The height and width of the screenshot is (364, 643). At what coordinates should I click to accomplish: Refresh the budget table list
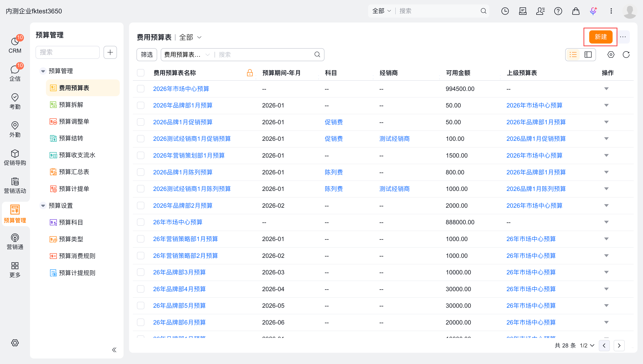coord(626,55)
